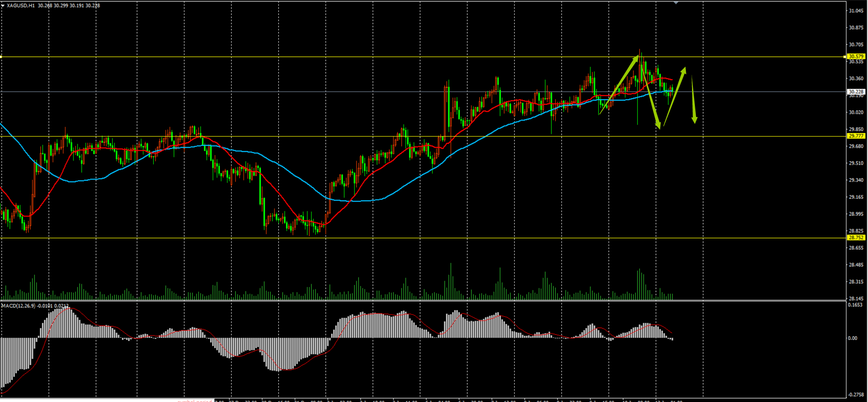This screenshot has height=402, width=868.
Task: Click the 29.165 value on price scale
Action: 856,197
